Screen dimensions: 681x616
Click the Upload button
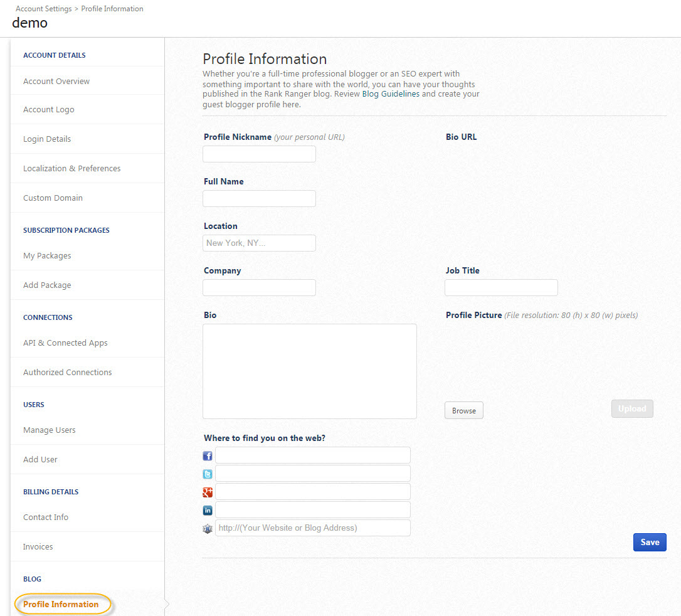pos(632,409)
